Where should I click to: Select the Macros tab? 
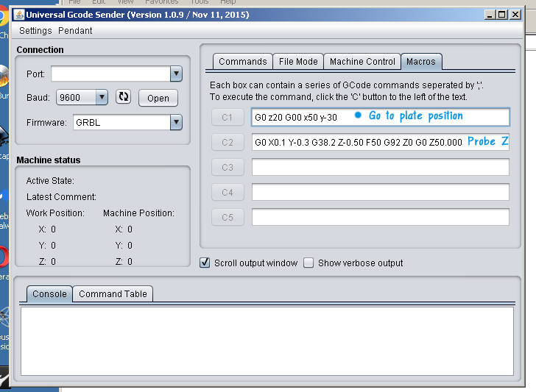pyautogui.click(x=421, y=62)
